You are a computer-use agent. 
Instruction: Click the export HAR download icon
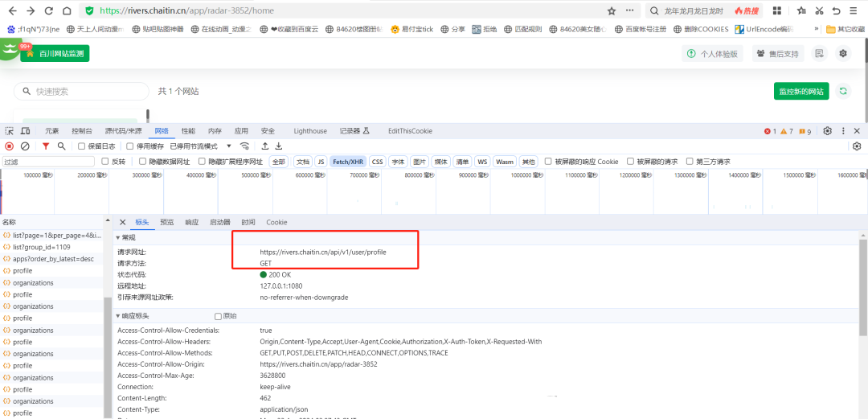pyautogui.click(x=279, y=146)
